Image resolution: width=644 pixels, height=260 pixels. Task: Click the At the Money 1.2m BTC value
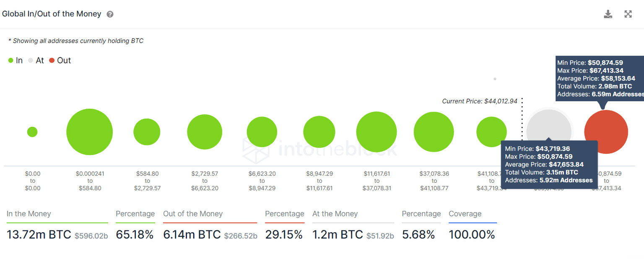click(338, 235)
